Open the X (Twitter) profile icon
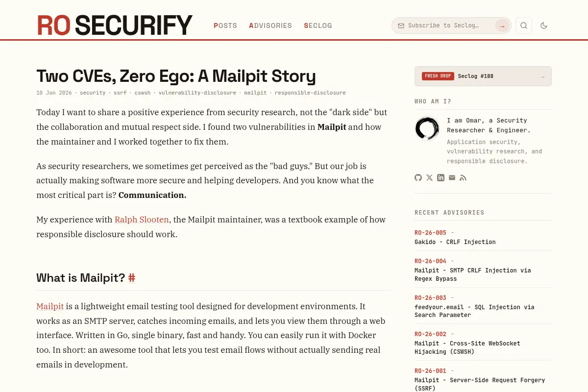This screenshot has width=588, height=392. pos(429,177)
